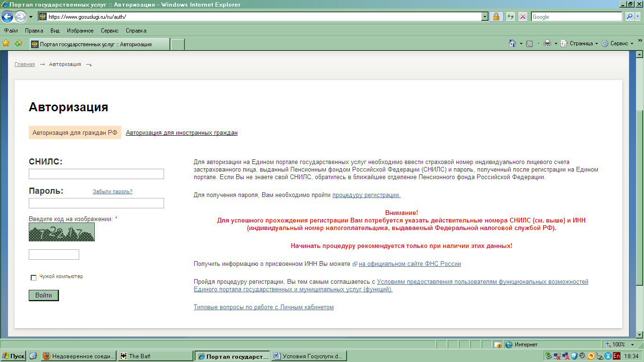Click the quick launch icon next to Пуск
Image resolution: width=644 pixels, height=362 pixels.
point(33,356)
